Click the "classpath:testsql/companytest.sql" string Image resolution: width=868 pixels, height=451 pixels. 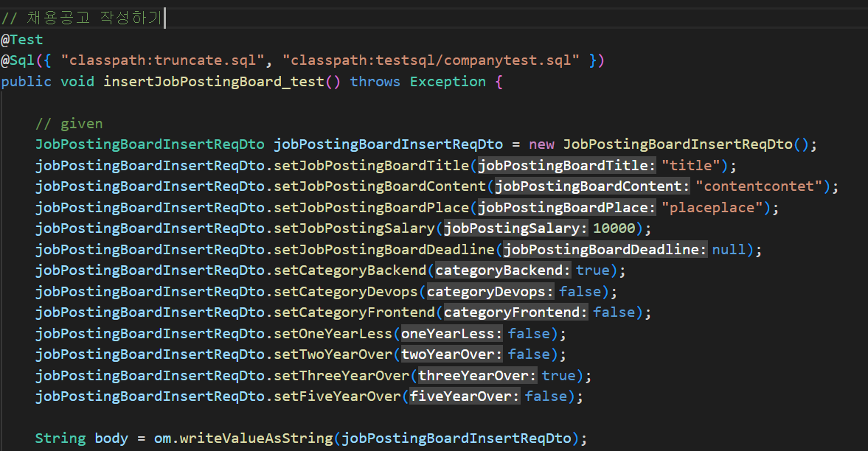point(431,60)
